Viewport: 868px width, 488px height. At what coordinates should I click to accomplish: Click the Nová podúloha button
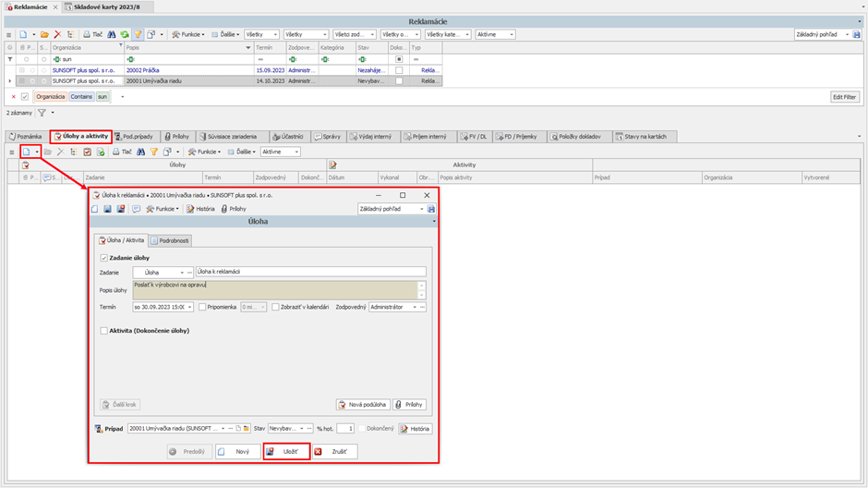[362, 405]
